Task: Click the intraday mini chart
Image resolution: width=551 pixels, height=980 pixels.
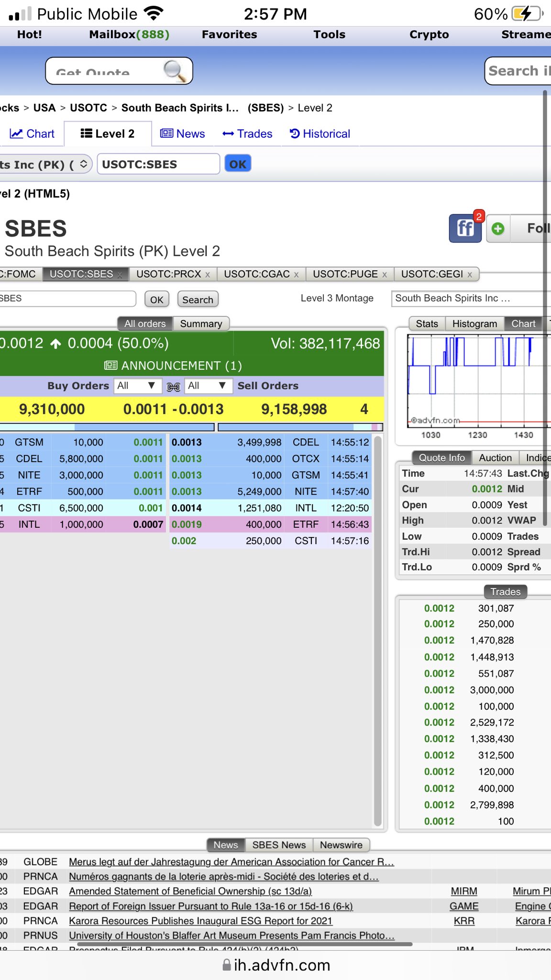Action: [478, 380]
